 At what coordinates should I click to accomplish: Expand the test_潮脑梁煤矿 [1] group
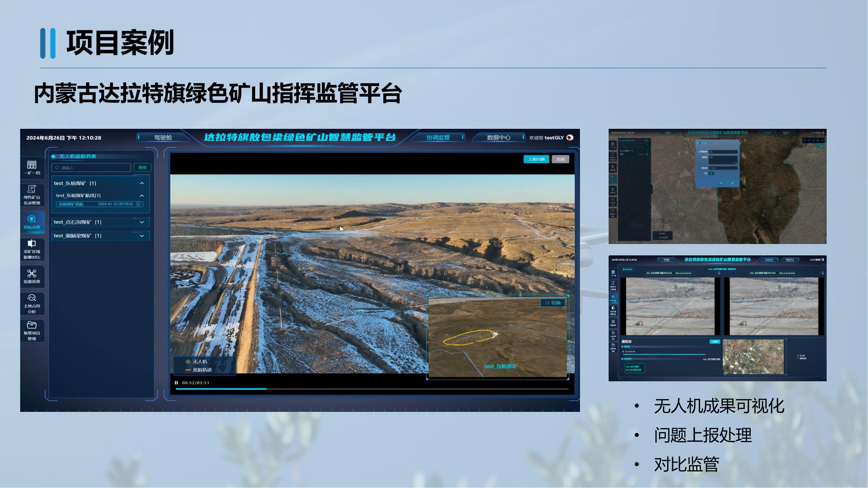(x=142, y=236)
